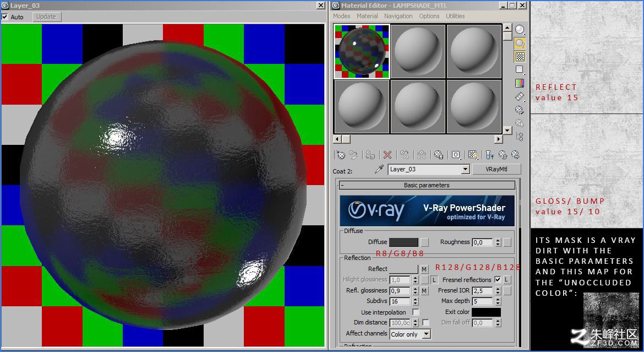Toggle L lock button beside Hilight glossiness
The image size is (644, 352).
[x=434, y=280]
